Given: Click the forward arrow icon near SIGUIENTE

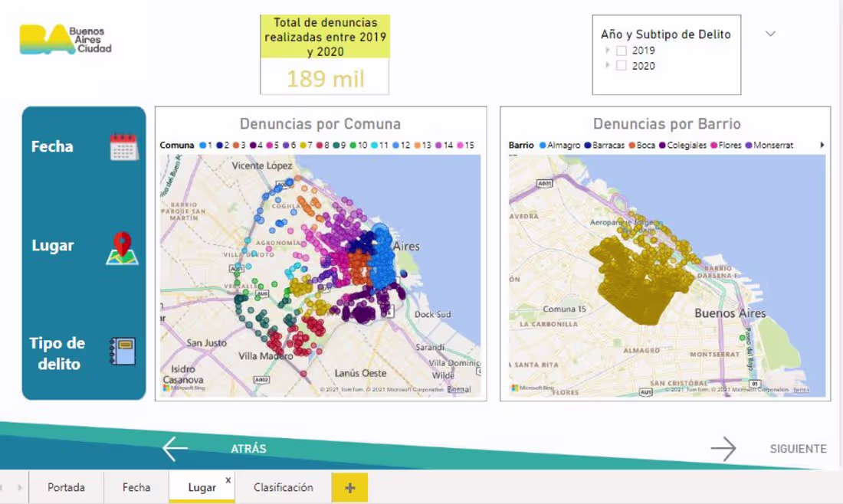Looking at the screenshot, I should [723, 448].
